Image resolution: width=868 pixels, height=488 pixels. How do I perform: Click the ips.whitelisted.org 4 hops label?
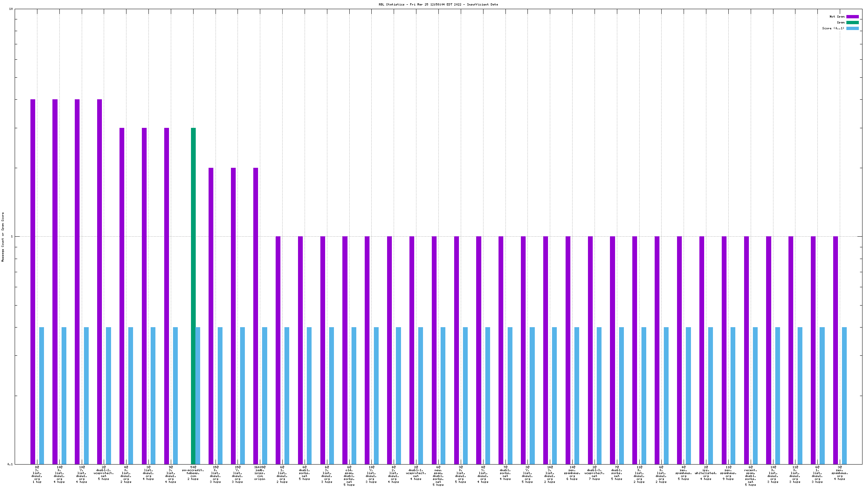tap(706, 473)
